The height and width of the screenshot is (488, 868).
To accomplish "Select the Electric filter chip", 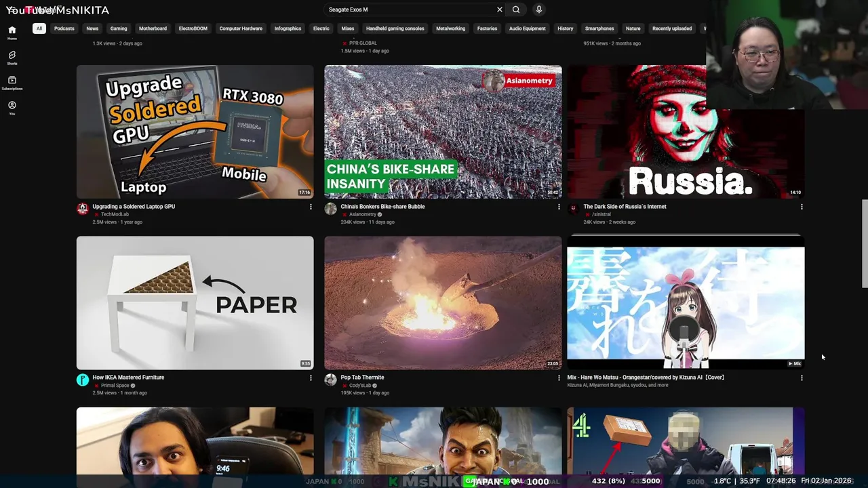I will click(x=321, y=28).
